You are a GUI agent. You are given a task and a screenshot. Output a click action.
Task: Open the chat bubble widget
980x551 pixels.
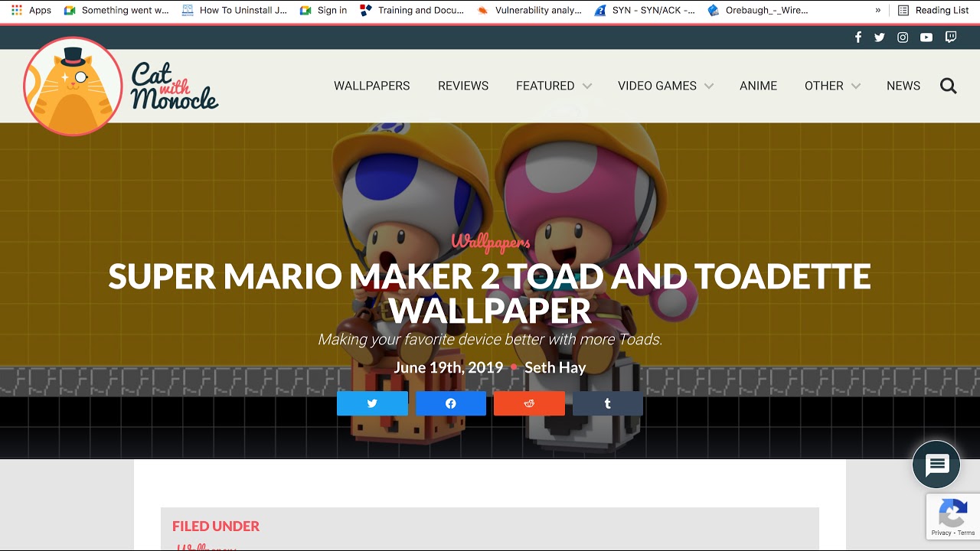click(936, 465)
